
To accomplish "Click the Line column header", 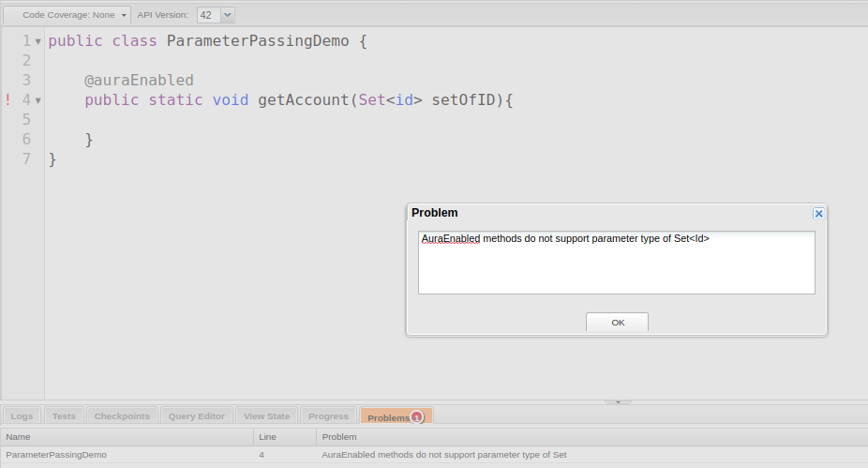I will point(285,437).
